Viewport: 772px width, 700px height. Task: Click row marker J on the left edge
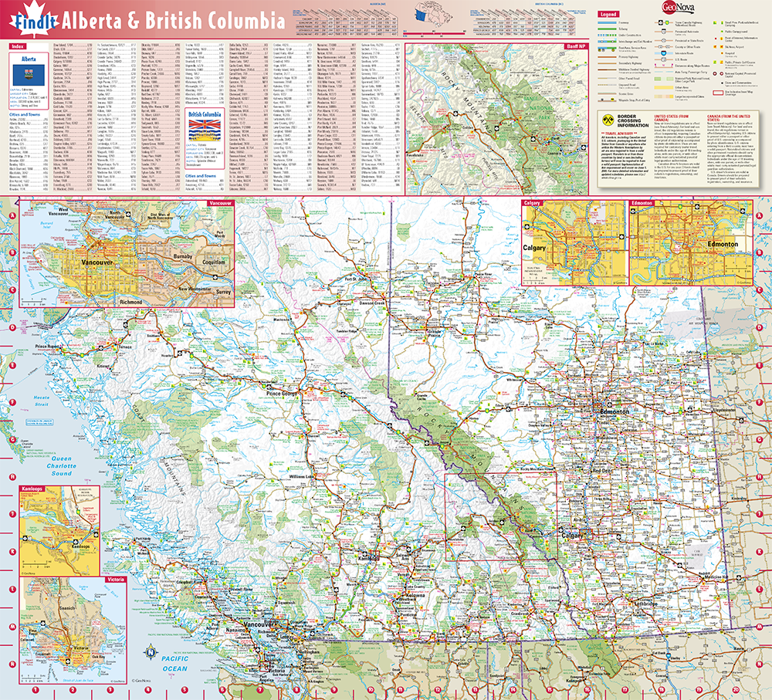tap(13, 515)
